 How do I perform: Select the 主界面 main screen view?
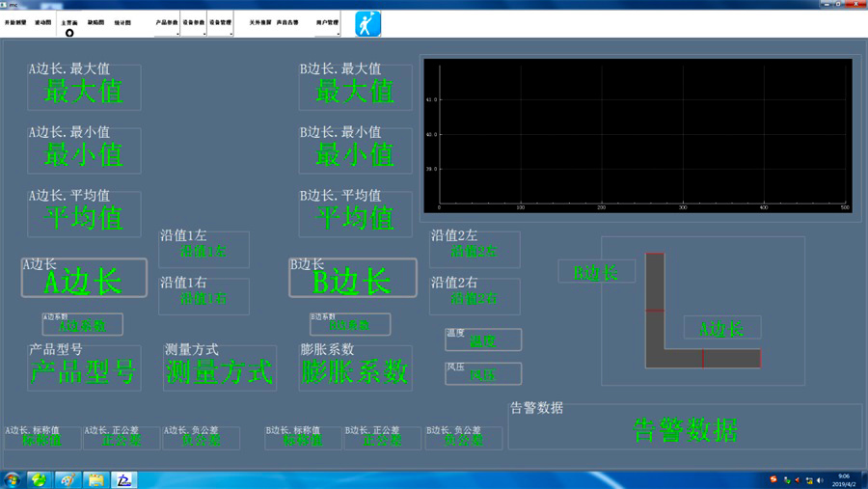click(69, 22)
